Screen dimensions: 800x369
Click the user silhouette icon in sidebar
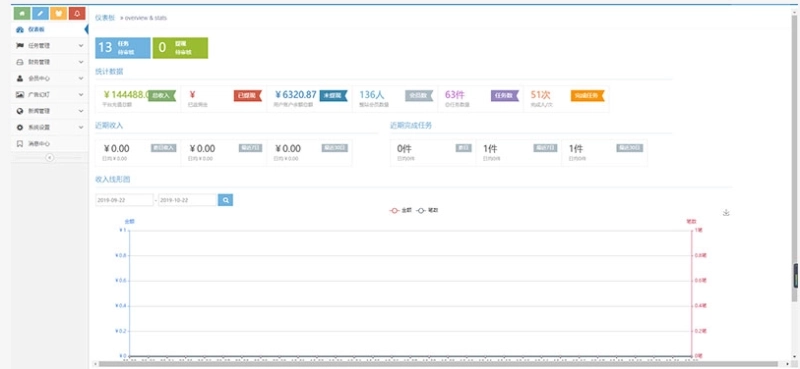click(20, 78)
